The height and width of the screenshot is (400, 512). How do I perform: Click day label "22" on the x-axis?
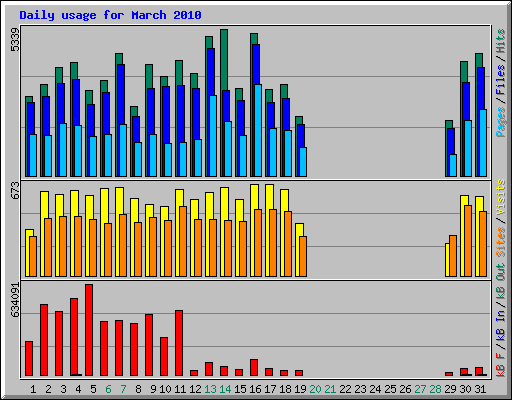point(345,389)
